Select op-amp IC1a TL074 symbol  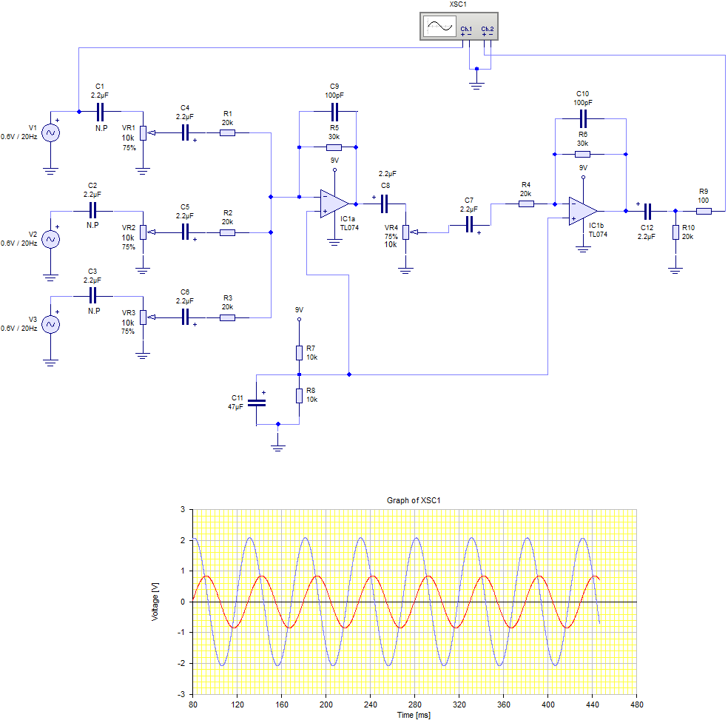click(x=334, y=204)
